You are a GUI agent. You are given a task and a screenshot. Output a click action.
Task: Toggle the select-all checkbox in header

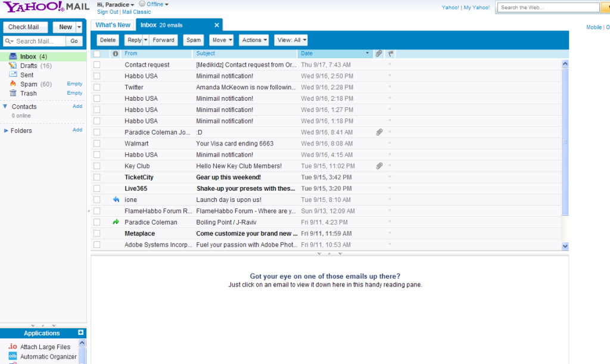coord(97,54)
